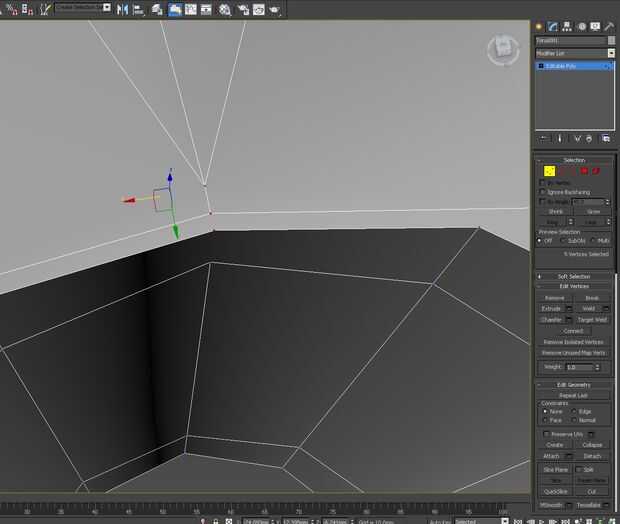
Task: Open Chamfer settings box
Action: point(569,320)
